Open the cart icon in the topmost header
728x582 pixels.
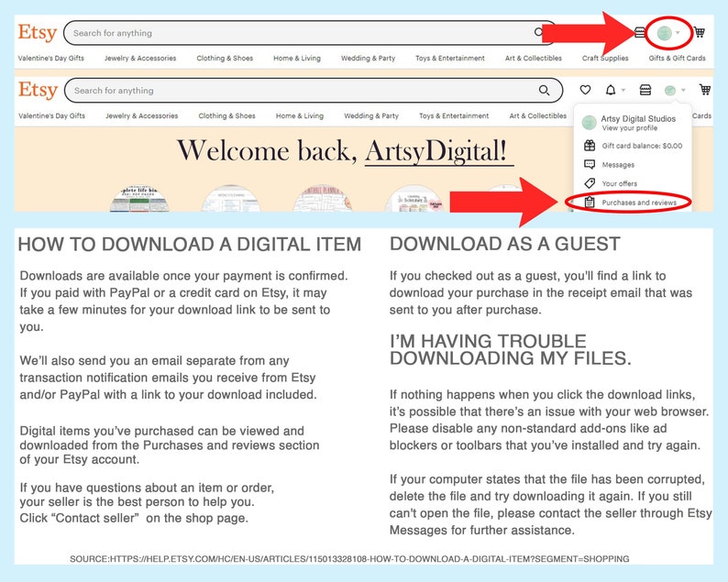[700, 32]
